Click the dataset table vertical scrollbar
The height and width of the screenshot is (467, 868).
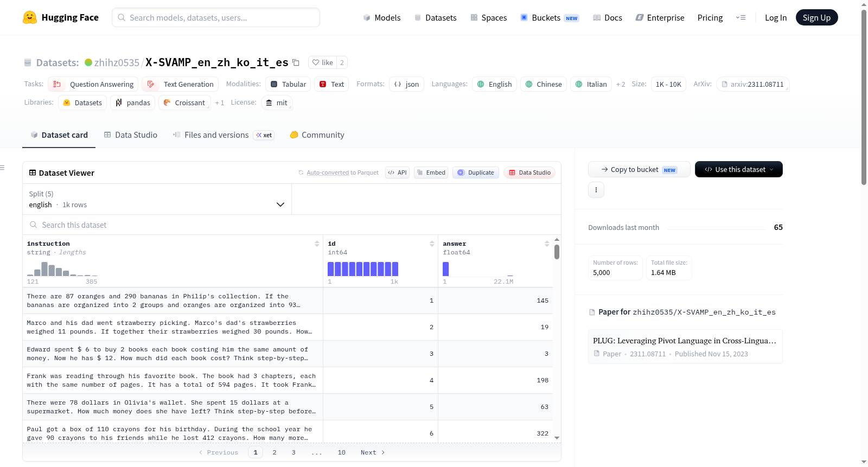pos(557,252)
